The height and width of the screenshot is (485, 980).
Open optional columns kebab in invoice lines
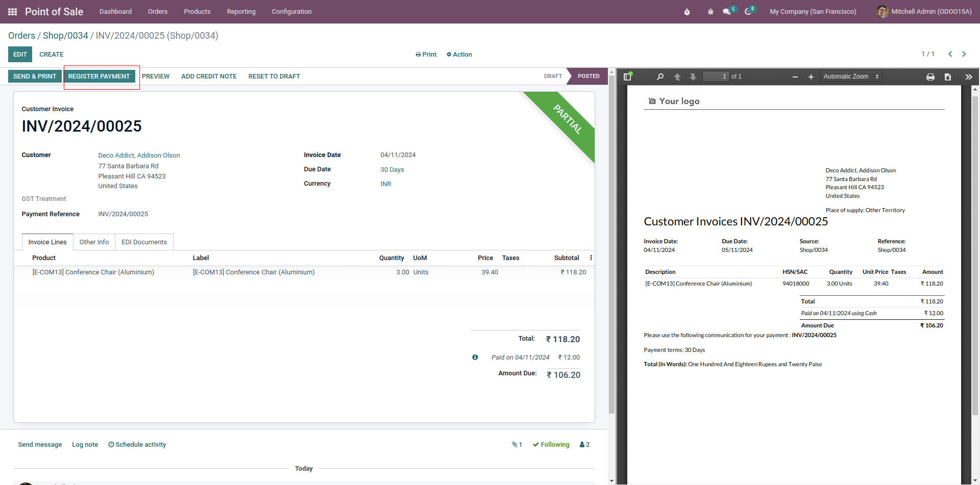point(591,258)
